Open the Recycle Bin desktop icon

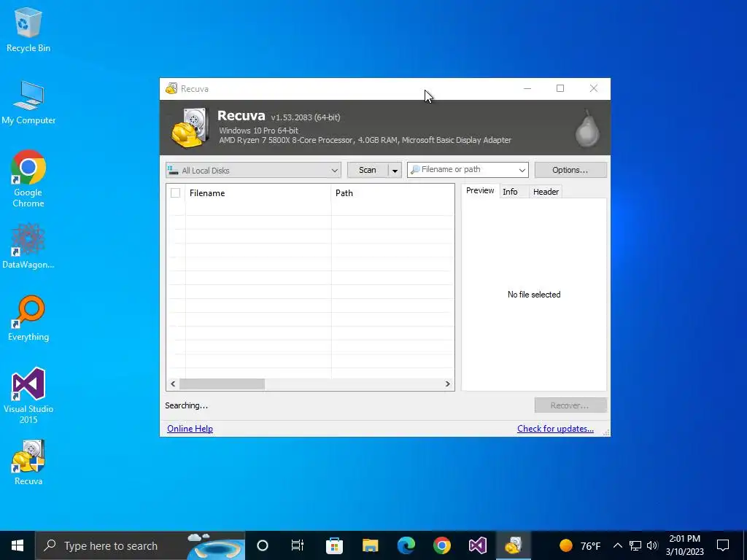click(28, 30)
